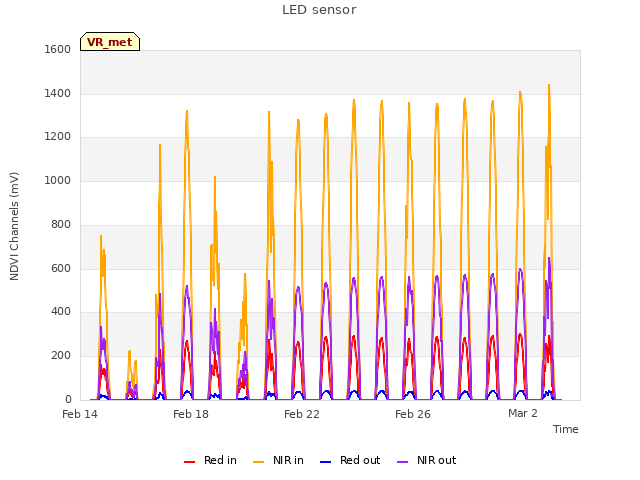This screenshot has width=640, height=480.
Task: Click the Mar 2 x-axis tick label
Action: coord(522,413)
